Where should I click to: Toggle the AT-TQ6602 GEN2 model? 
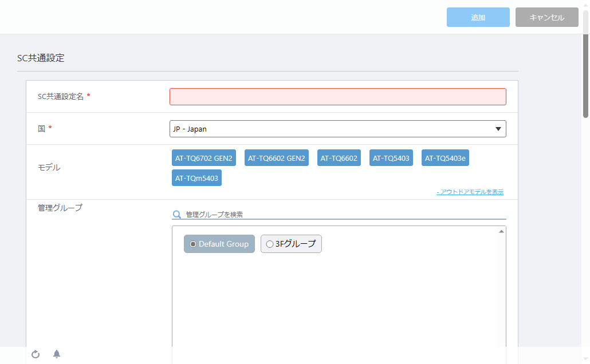pyautogui.click(x=277, y=158)
